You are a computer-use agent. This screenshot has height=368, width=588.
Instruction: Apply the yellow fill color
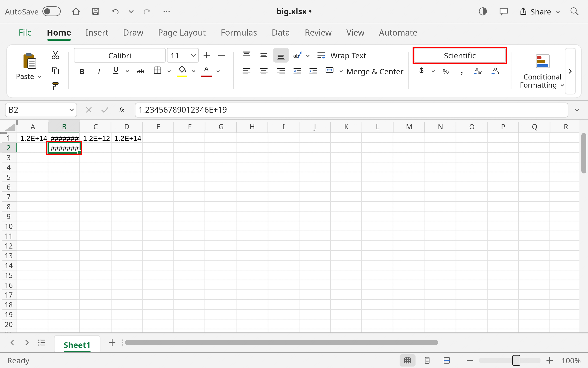[182, 71]
